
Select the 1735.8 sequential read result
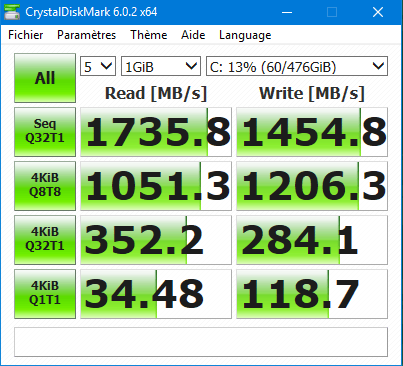pyautogui.click(x=156, y=132)
